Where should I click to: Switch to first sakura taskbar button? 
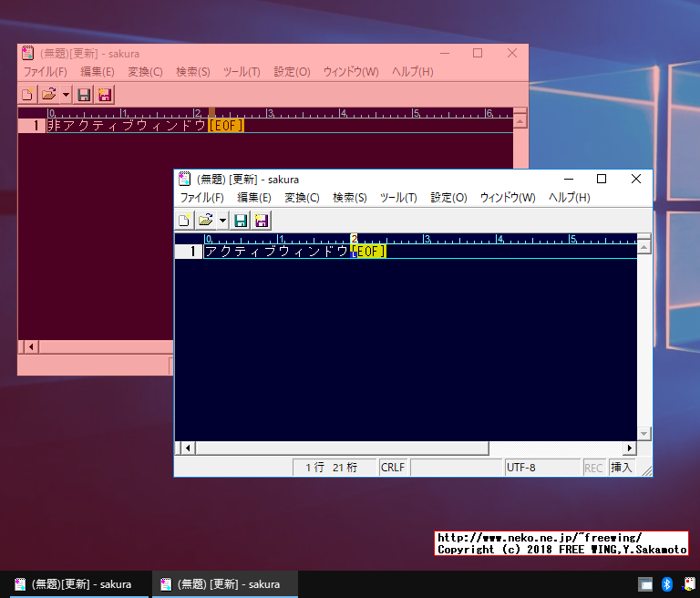pos(78,584)
